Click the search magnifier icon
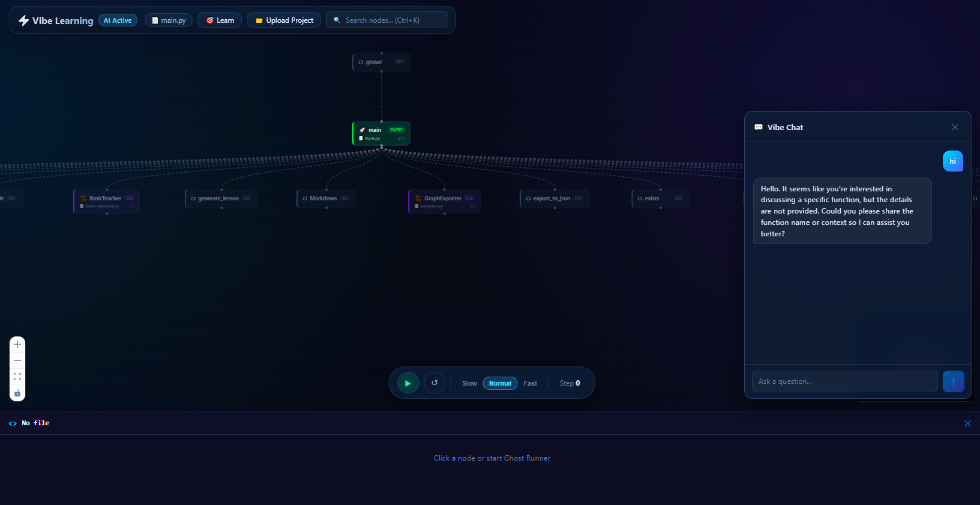 337,20
